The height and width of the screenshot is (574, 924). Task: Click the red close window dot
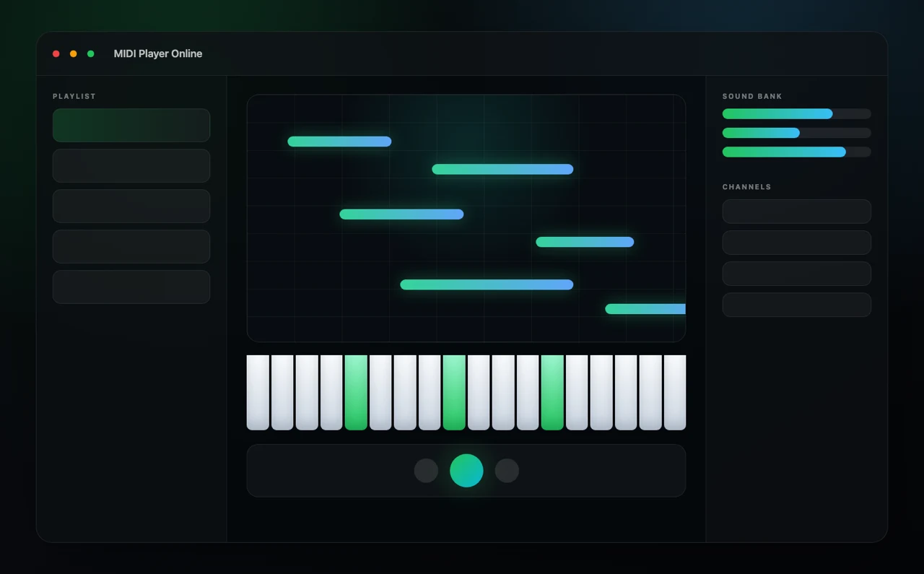[x=56, y=54]
